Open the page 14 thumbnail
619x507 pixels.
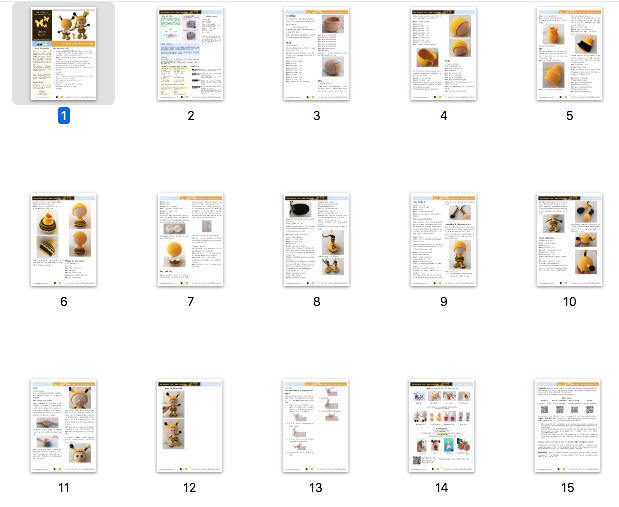443,426
